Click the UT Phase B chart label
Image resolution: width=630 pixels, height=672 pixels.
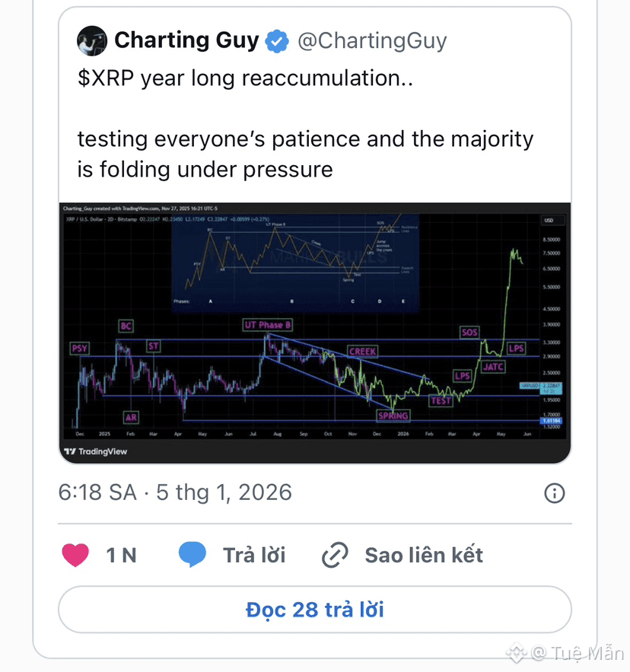[x=268, y=326]
